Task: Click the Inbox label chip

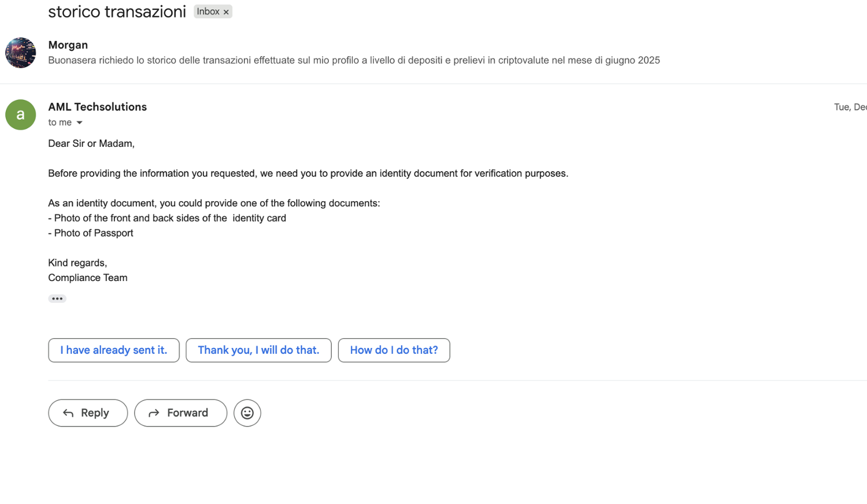Action: pyautogui.click(x=208, y=12)
